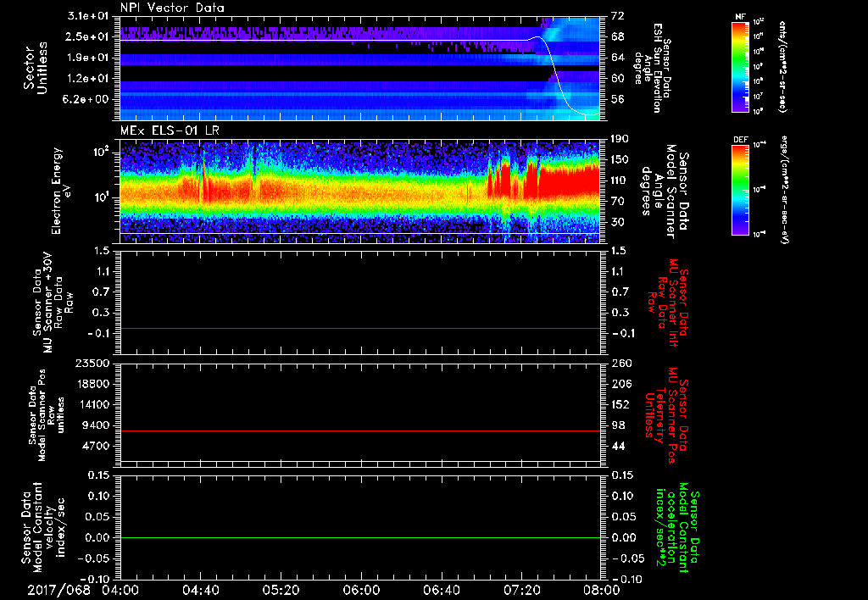The width and height of the screenshot is (868, 600).
Task: Click the DEF label above color bar
Action: [740, 140]
